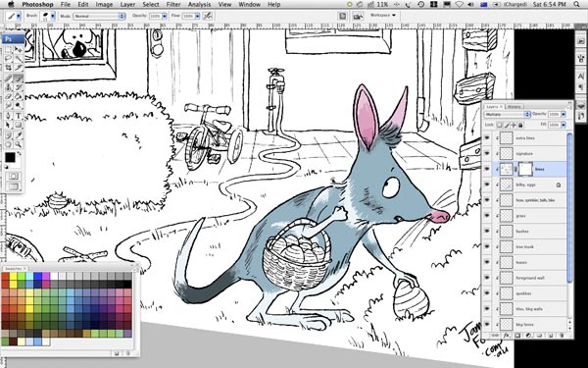Select the Eyedropper tool
This screenshot has height=368, width=588.
click(x=18, y=135)
